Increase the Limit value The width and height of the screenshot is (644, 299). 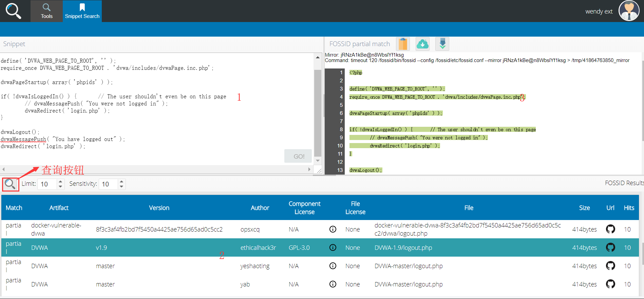click(60, 182)
